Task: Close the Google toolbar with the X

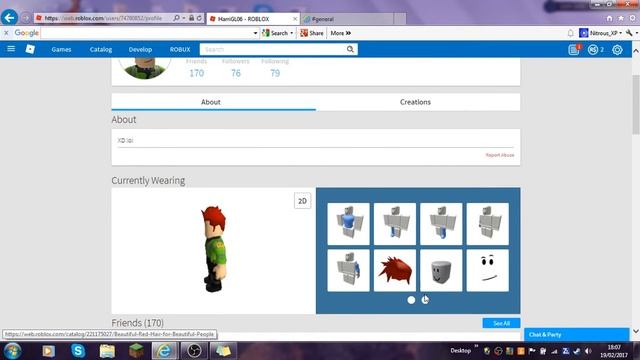Action: click(x=6, y=33)
